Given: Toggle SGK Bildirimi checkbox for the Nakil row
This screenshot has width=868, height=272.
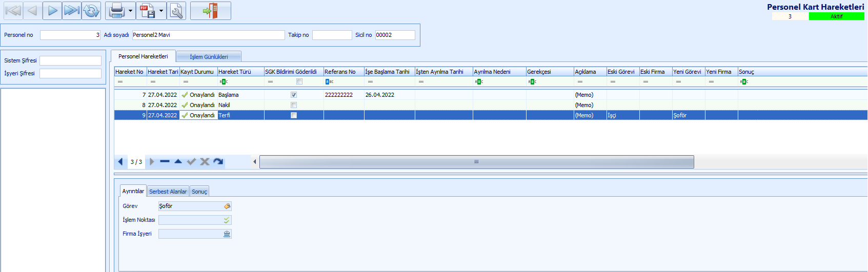Looking at the screenshot, I should [x=294, y=105].
